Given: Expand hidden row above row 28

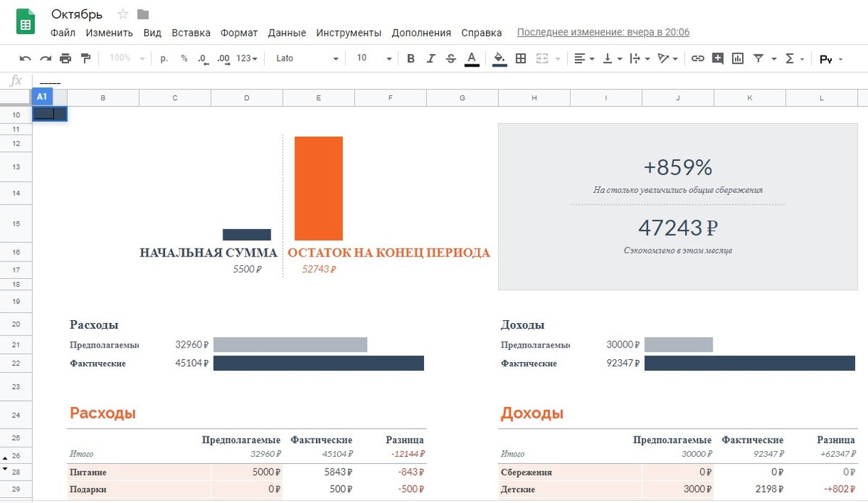Looking at the screenshot, I should tap(5, 468).
